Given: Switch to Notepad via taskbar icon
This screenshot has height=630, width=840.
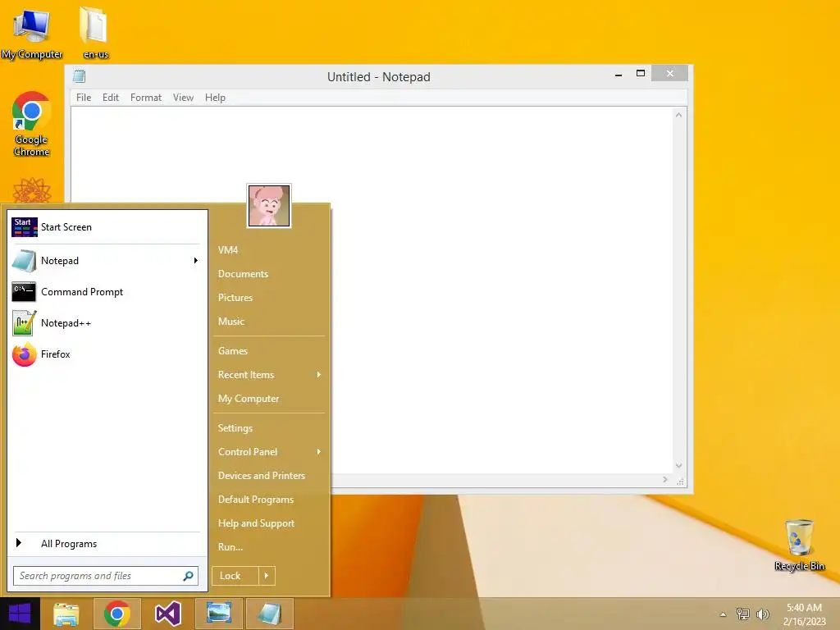Looking at the screenshot, I should pyautogui.click(x=270, y=614).
